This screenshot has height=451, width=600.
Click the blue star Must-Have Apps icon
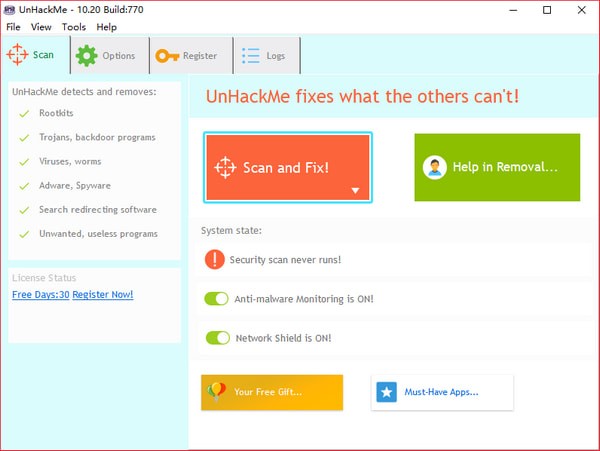(387, 392)
